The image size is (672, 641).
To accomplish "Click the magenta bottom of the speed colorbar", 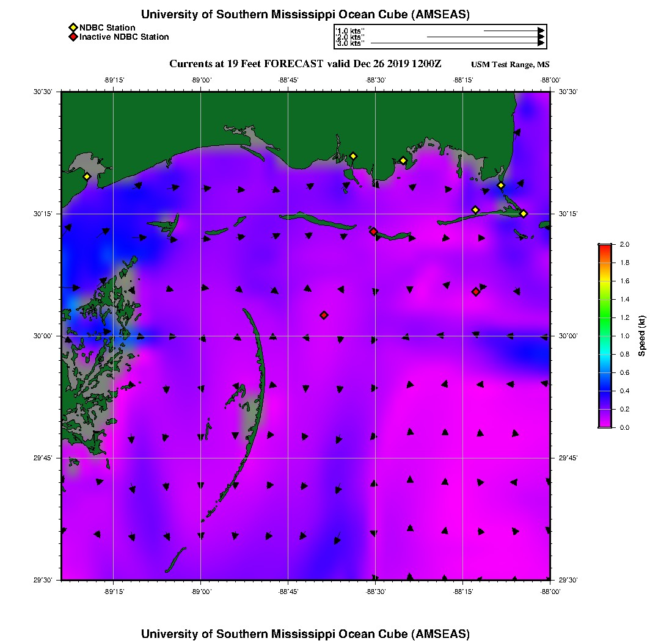I will click(604, 425).
